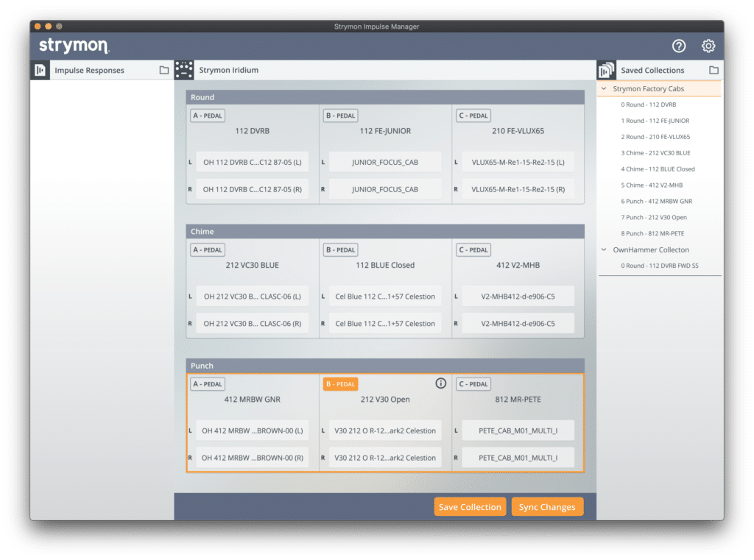The width and height of the screenshot is (754, 560).
Task: Select 6 Punch - 412 MRBW GNR preset
Action: coord(656,202)
